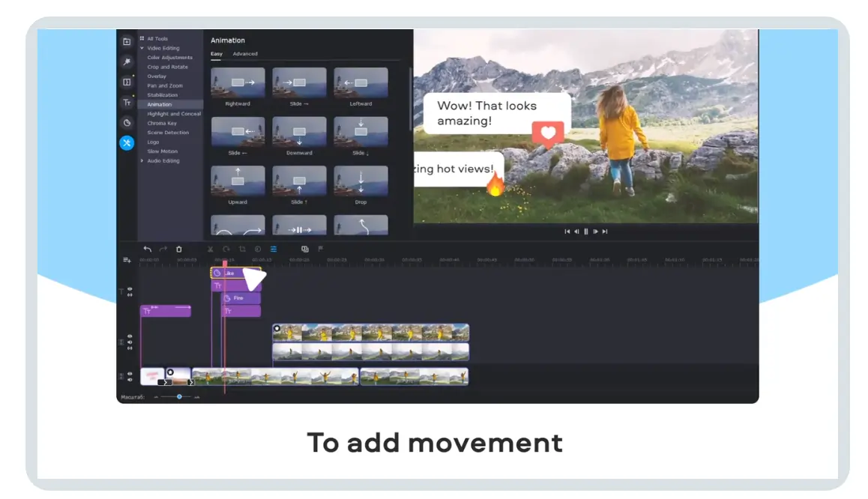The width and height of the screenshot is (868, 499).
Task: Choose the Slide ↓ animation preset
Action: pyautogui.click(x=361, y=132)
